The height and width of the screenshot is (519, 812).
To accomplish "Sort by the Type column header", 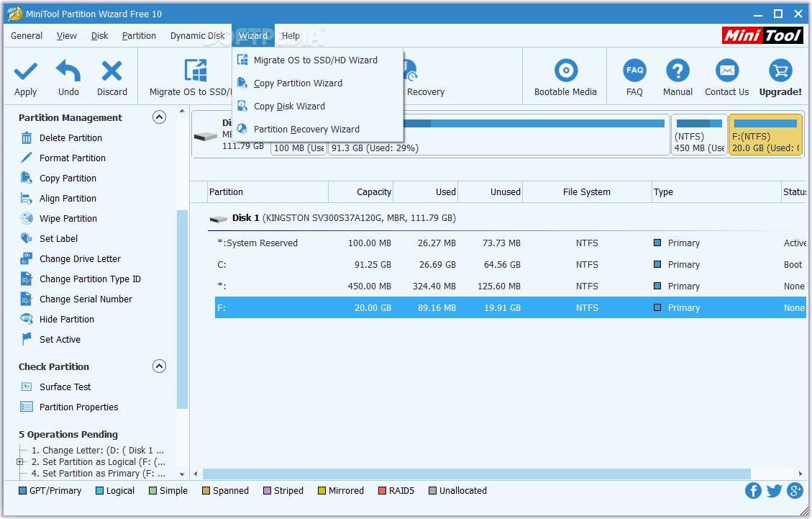I will [x=716, y=192].
